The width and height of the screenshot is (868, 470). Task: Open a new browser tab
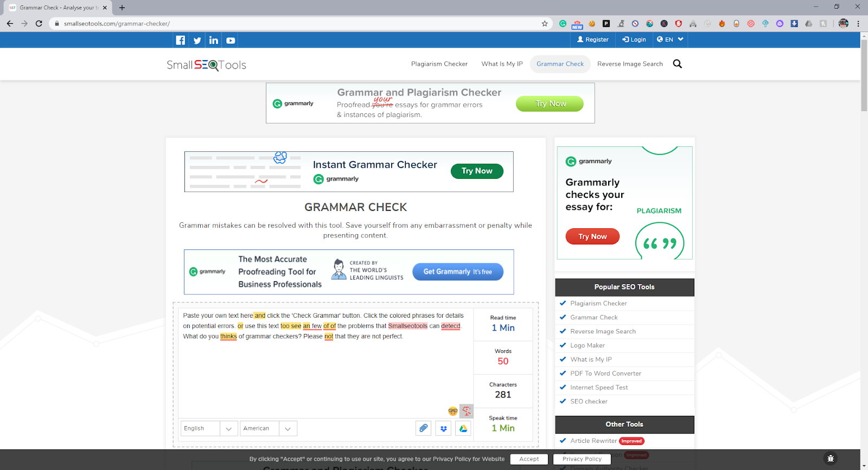[x=122, y=8]
